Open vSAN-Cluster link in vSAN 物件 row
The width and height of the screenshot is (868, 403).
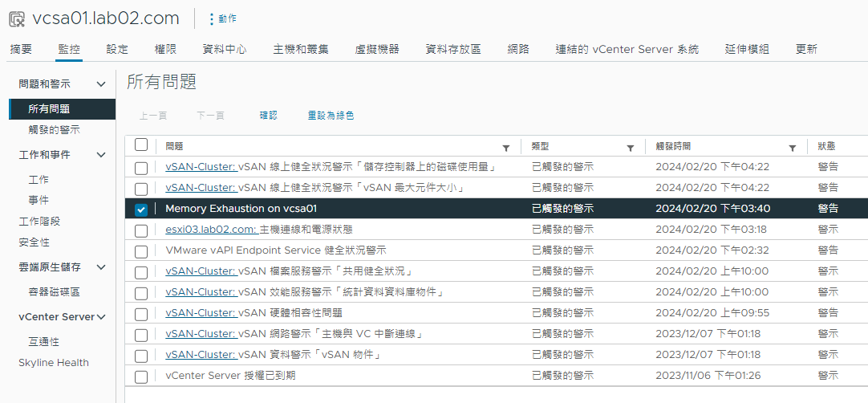201,355
